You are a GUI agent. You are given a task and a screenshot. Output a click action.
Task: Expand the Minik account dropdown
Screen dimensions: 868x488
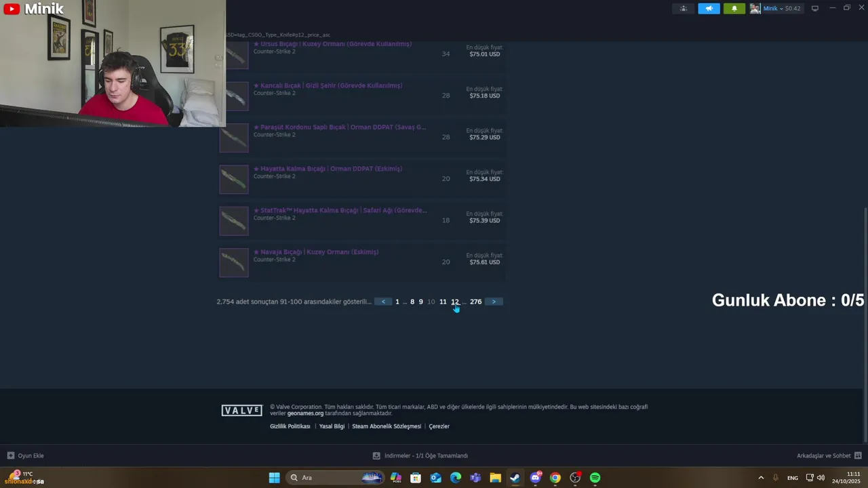pos(782,8)
